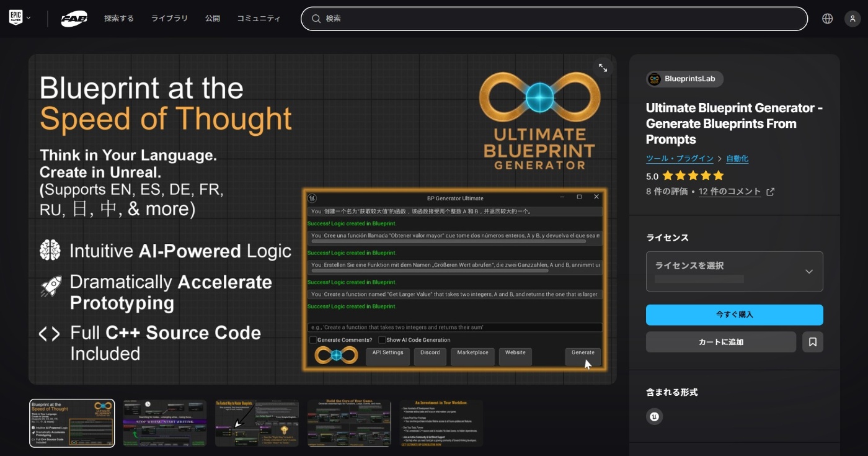Click the ライセンス section heading
This screenshot has width=868, height=456.
(x=667, y=238)
